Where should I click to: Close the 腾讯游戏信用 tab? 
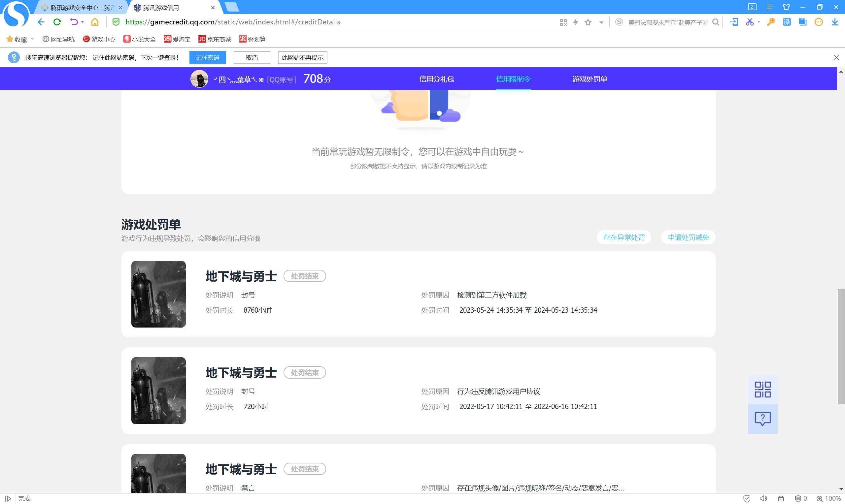coord(213,8)
